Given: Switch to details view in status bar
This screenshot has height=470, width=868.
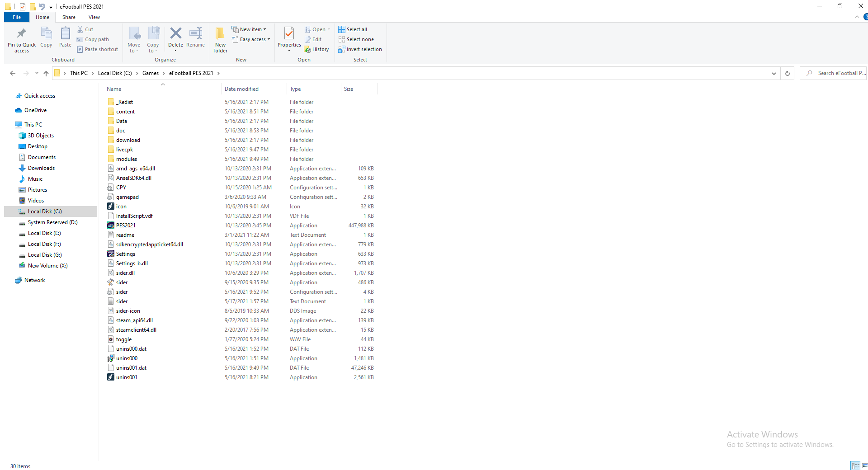Looking at the screenshot, I should click(855, 465).
